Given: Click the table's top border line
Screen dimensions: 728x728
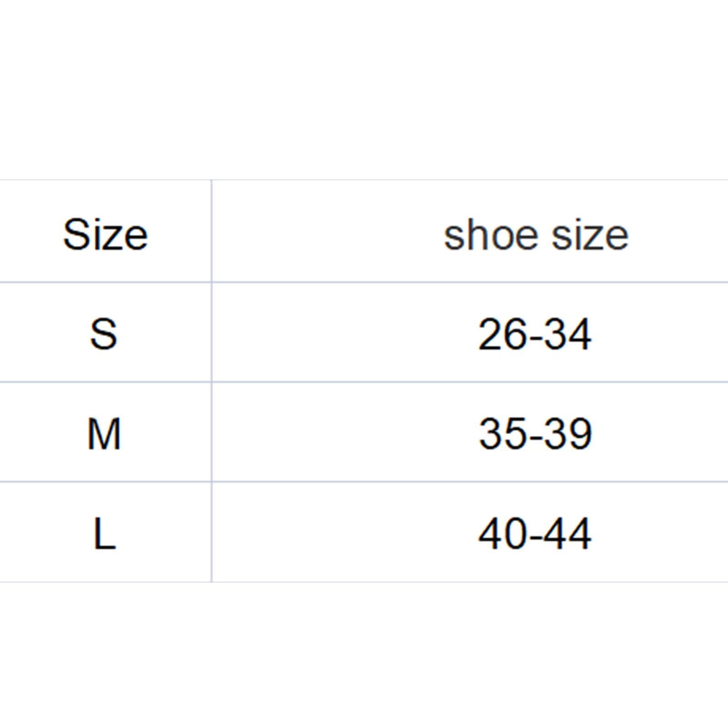Looking at the screenshot, I should (364, 180).
